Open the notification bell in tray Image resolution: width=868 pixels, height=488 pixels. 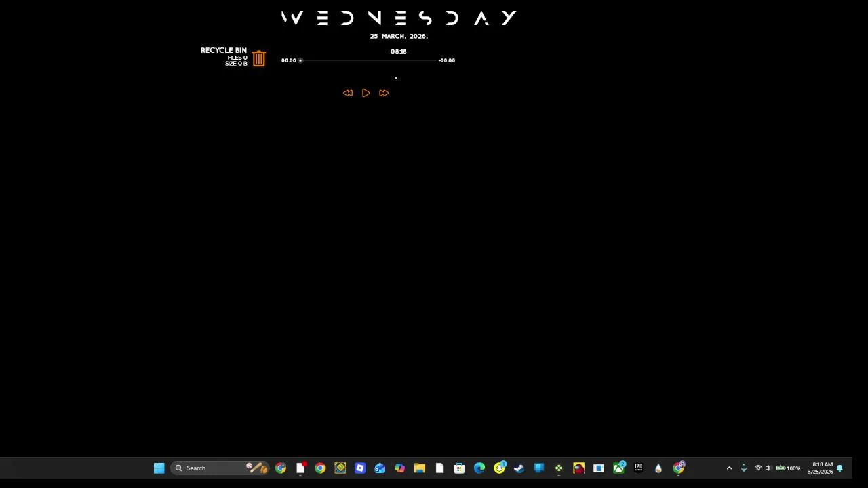840,468
